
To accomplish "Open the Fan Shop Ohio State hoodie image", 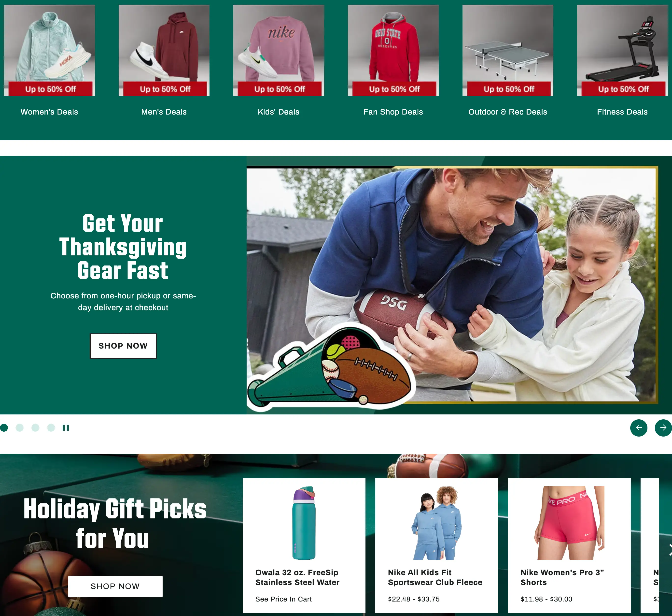I will [x=393, y=50].
